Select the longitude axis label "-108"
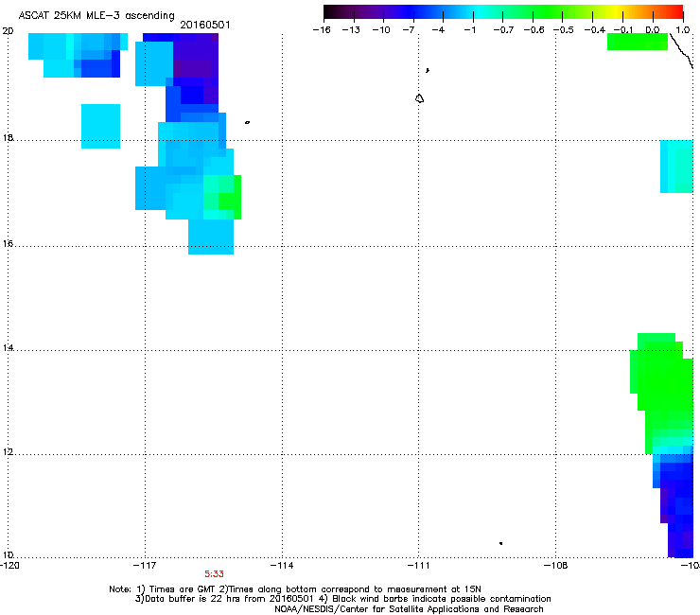 coord(556,566)
